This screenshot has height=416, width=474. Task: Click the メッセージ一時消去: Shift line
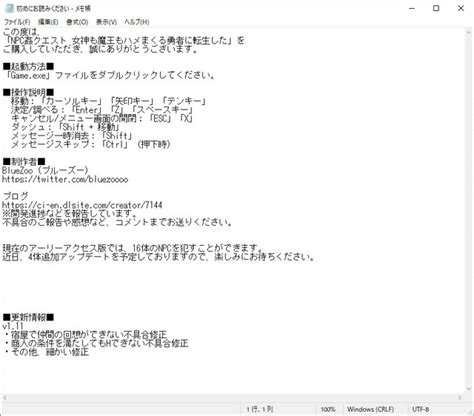(x=72, y=136)
